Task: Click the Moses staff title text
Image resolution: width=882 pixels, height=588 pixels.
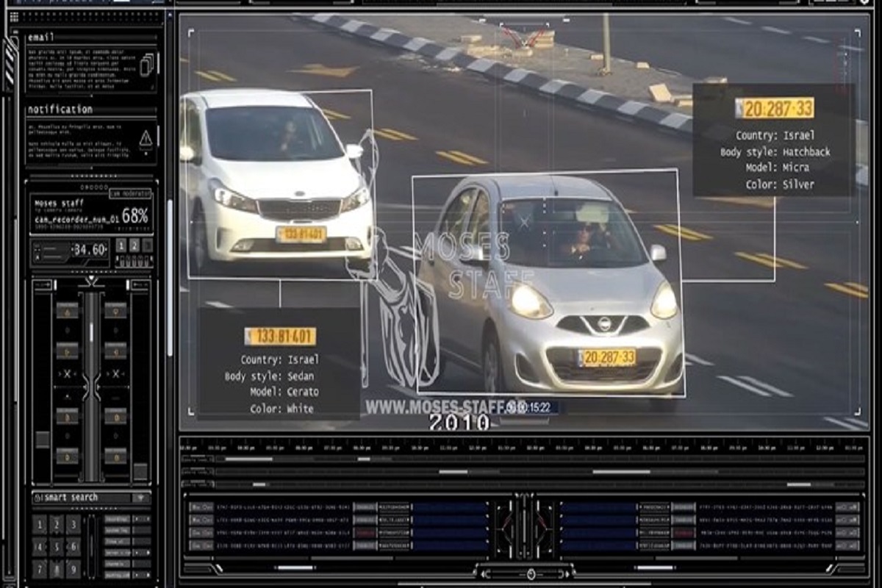Action: [x=60, y=203]
